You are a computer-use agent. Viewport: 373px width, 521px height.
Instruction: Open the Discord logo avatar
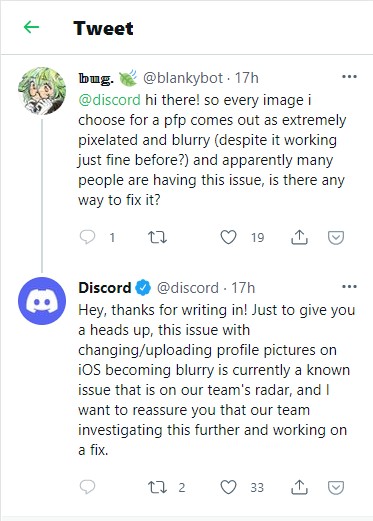[x=42, y=301]
